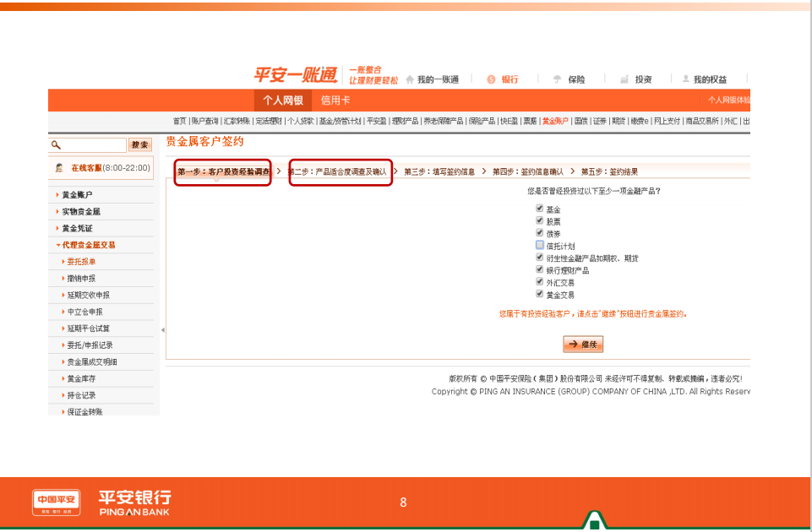The height and width of the screenshot is (532, 812).
Task: Open the 商品交易所 nav item
Action: coord(702,121)
